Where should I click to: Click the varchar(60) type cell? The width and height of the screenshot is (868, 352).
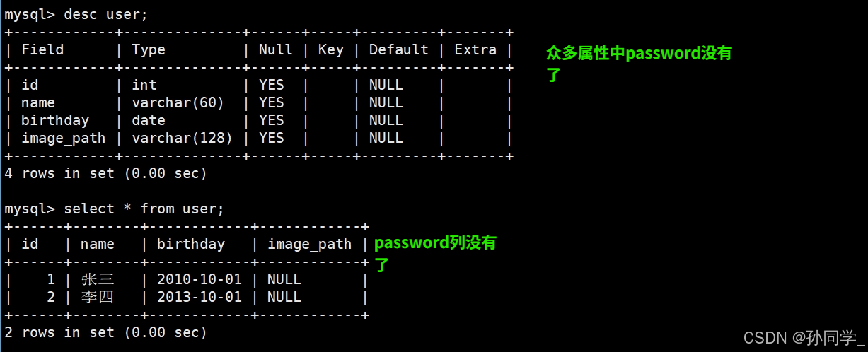178,102
